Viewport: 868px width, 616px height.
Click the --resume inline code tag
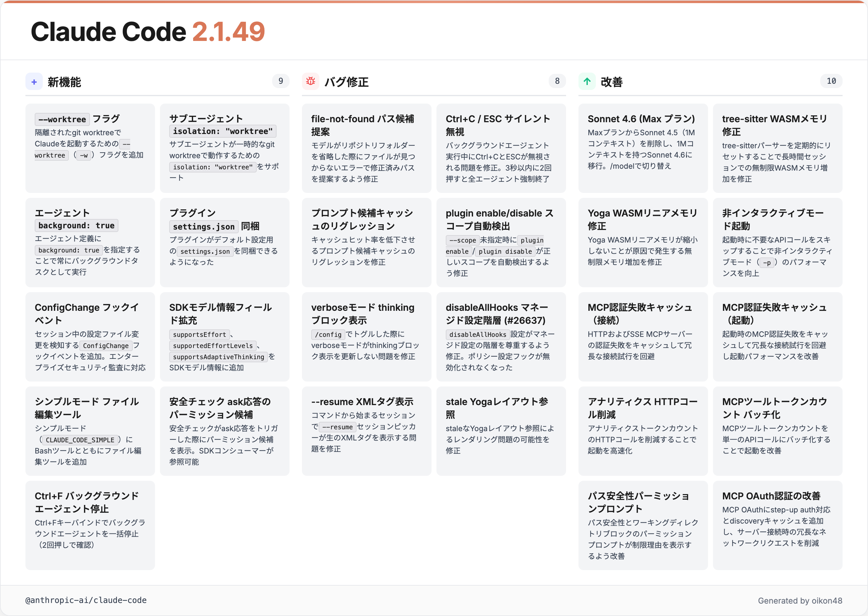(337, 427)
